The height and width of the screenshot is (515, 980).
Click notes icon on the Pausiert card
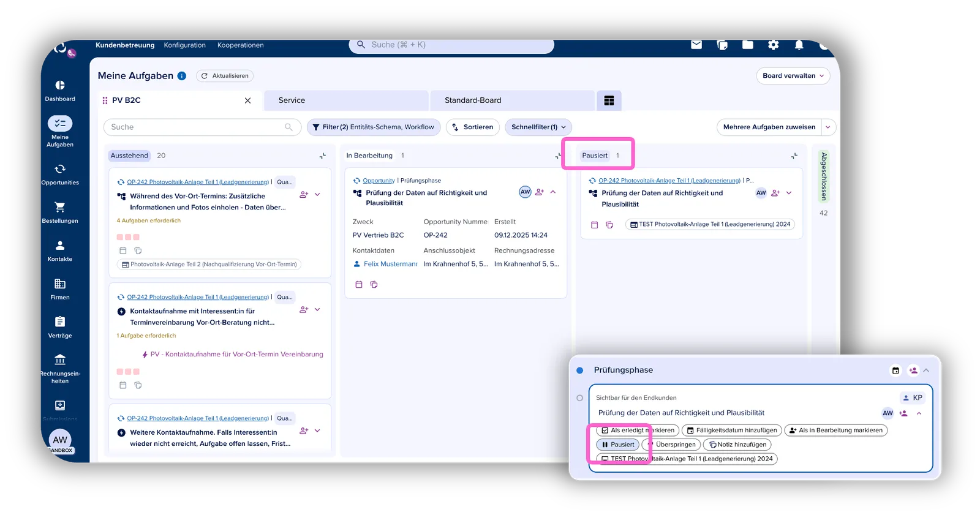point(609,225)
